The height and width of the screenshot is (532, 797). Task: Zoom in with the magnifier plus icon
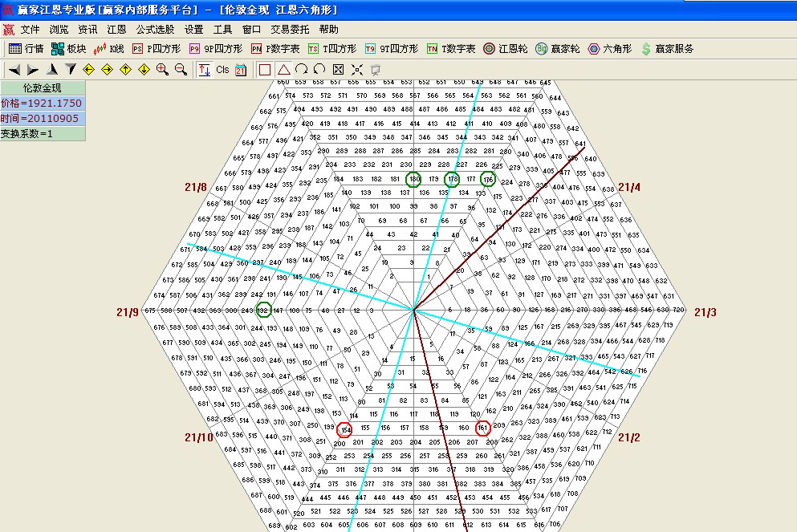(x=161, y=70)
